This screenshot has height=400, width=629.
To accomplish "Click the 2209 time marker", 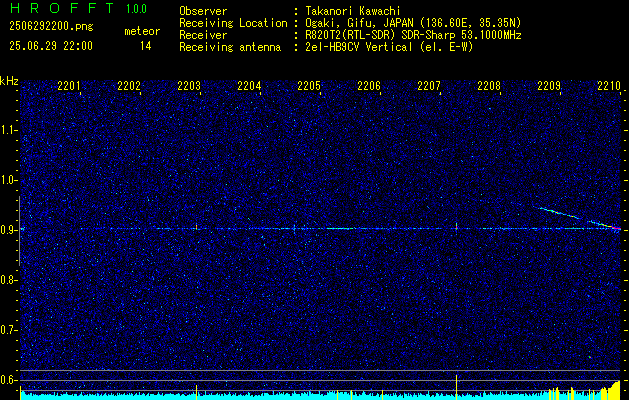I will click(x=549, y=85).
